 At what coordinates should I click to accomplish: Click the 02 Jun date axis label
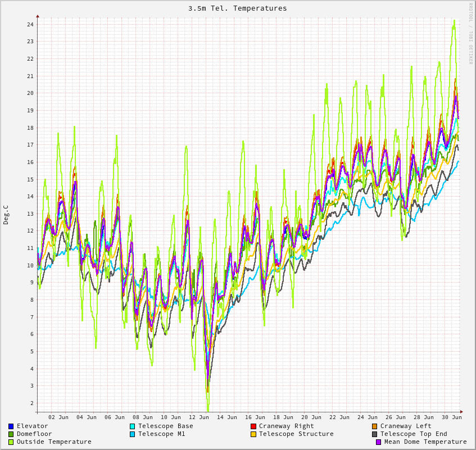click(x=58, y=417)
